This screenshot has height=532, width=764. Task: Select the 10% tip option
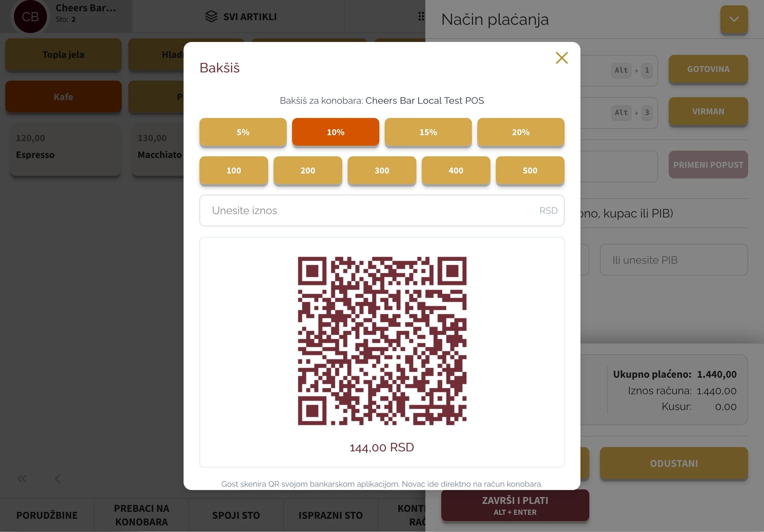[x=335, y=132]
